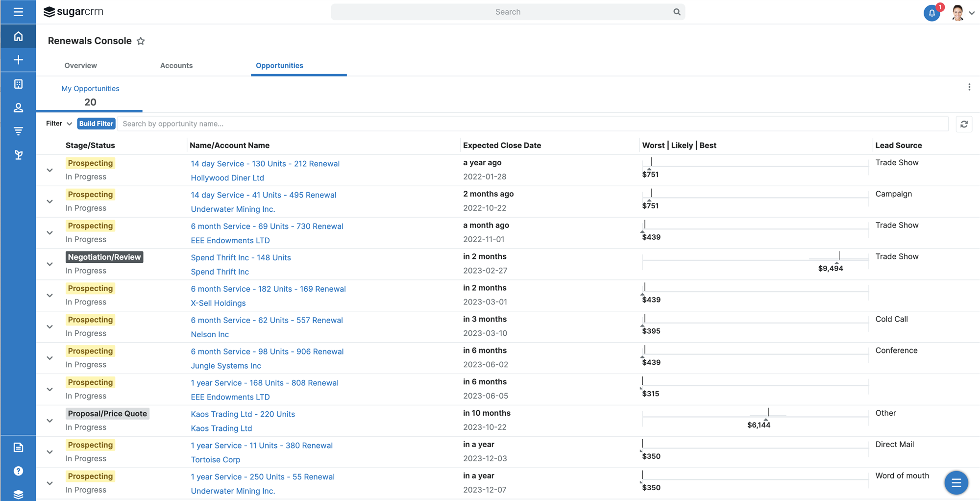Switch to the Overview tab
This screenshot has width=980, height=501.
click(80, 65)
